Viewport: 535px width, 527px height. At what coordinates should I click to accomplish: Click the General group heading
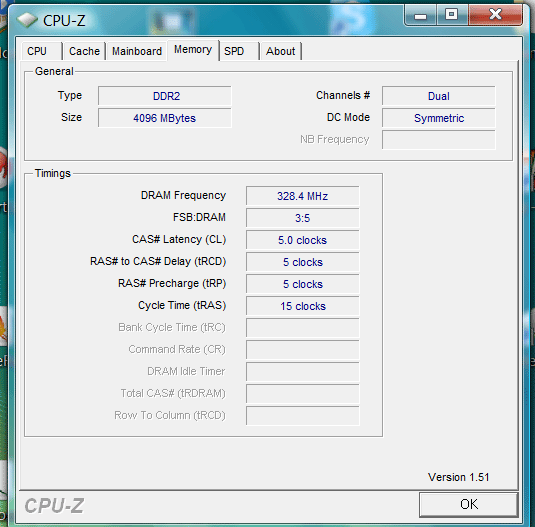point(54,71)
